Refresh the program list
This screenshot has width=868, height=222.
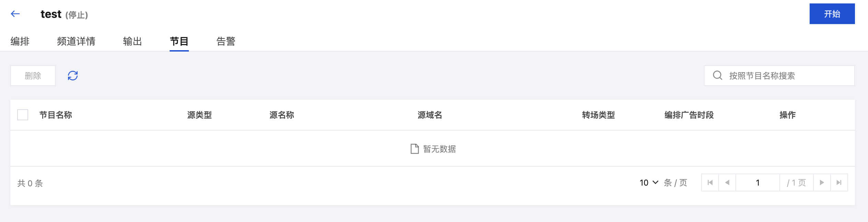coord(73,76)
